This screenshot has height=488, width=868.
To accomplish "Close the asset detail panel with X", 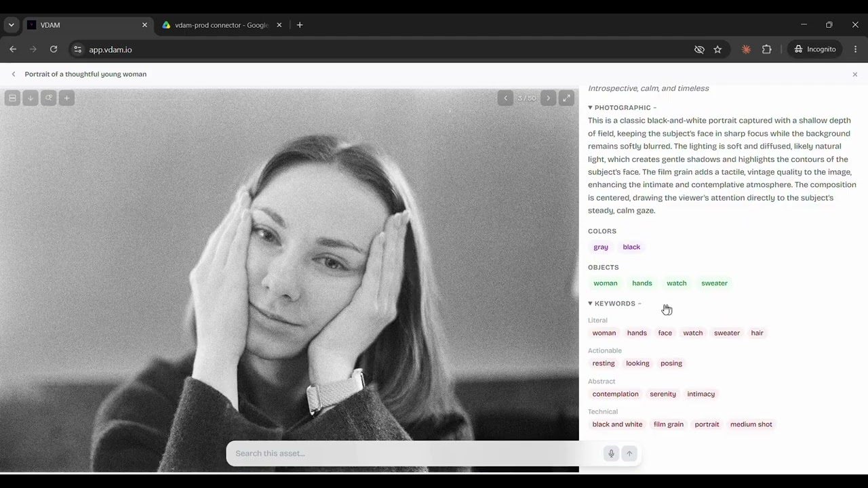I will 854,75.
